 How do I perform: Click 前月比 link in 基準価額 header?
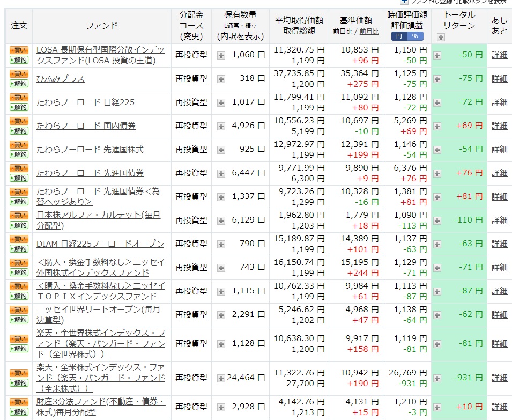369,32
